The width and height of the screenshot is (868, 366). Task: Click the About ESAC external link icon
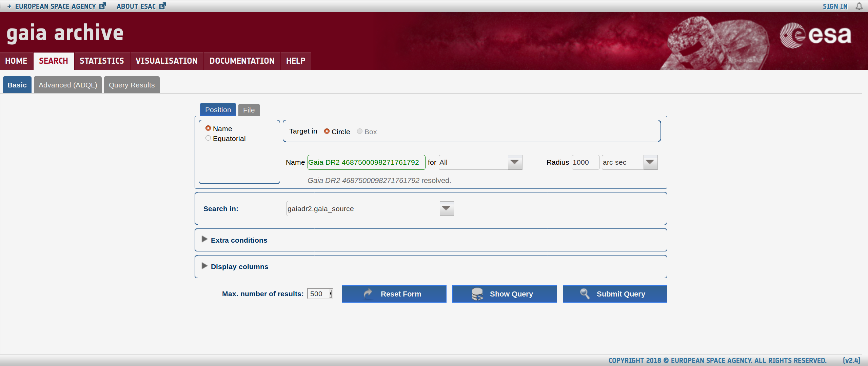tap(162, 6)
